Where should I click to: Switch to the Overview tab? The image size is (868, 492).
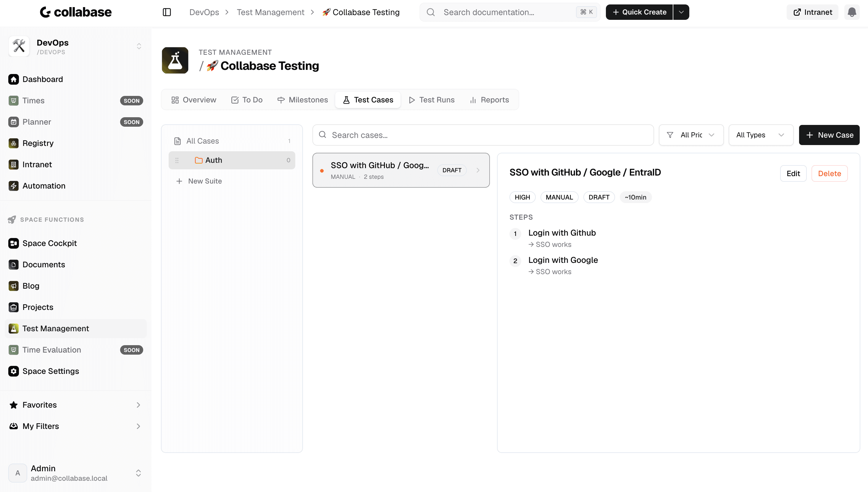[x=194, y=100]
